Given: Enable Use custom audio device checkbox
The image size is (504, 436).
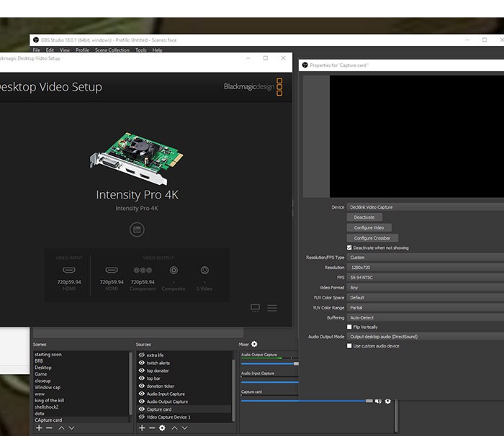Looking at the screenshot, I should tap(349, 346).
